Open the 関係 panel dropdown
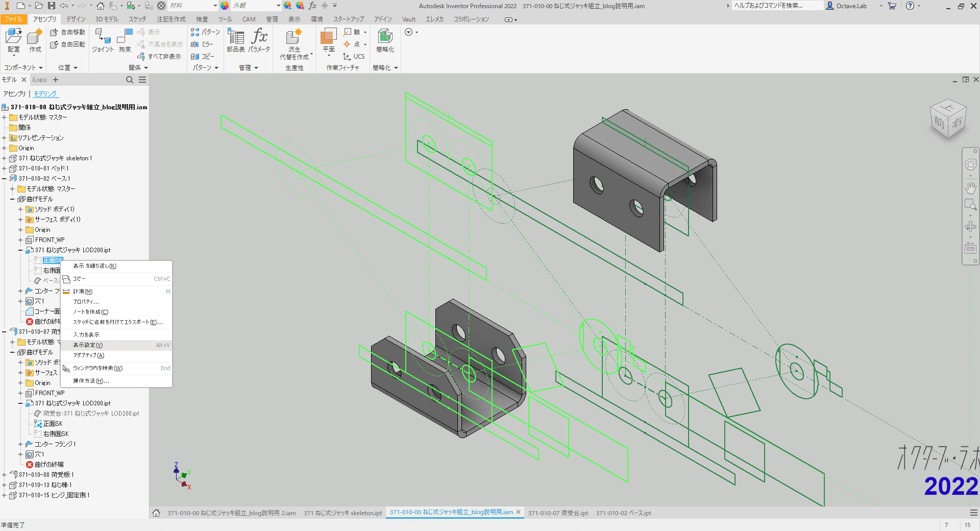Screen dimensions: 980x531 click(x=138, y=67)
